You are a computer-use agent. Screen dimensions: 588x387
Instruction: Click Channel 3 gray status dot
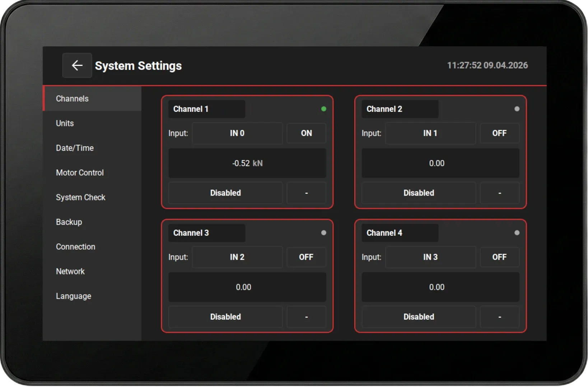point(323,233)
